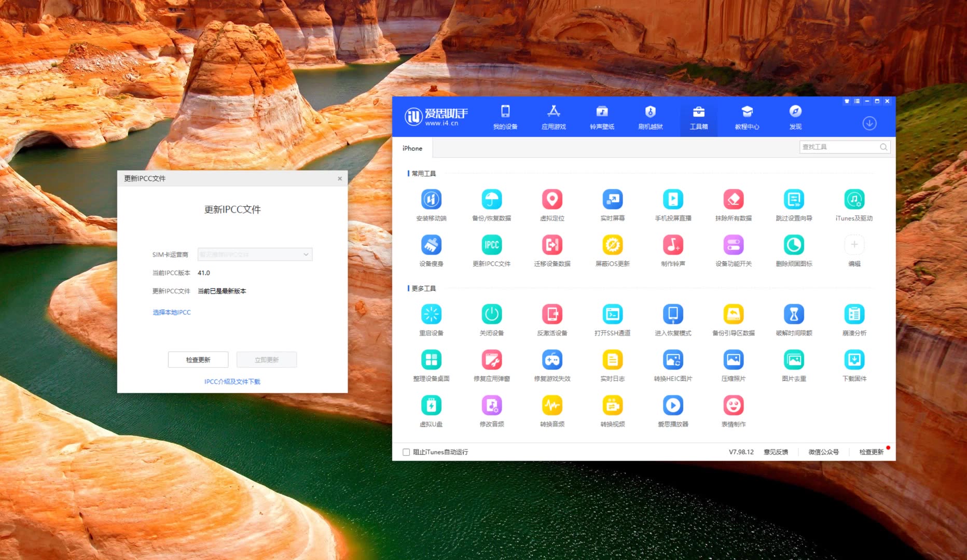Open 迁移设备数据 tool
The width and height of the screenshot is (967, 560).
[552, 245]
